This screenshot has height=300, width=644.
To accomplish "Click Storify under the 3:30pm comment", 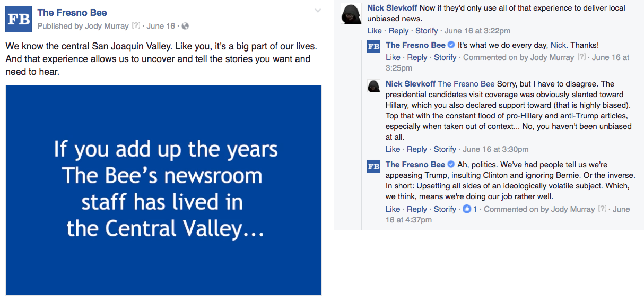I will click(x=445, y=149).
